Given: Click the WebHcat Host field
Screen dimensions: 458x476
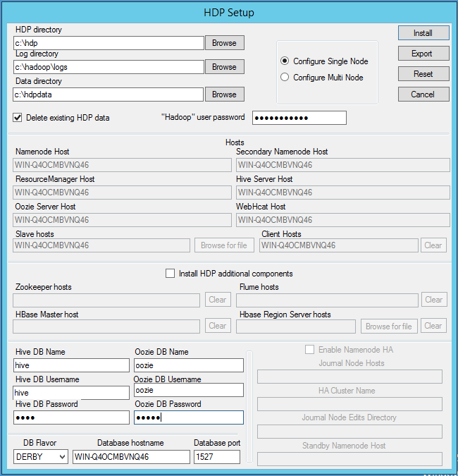Looking at the screenshot, I should (343, 220).
